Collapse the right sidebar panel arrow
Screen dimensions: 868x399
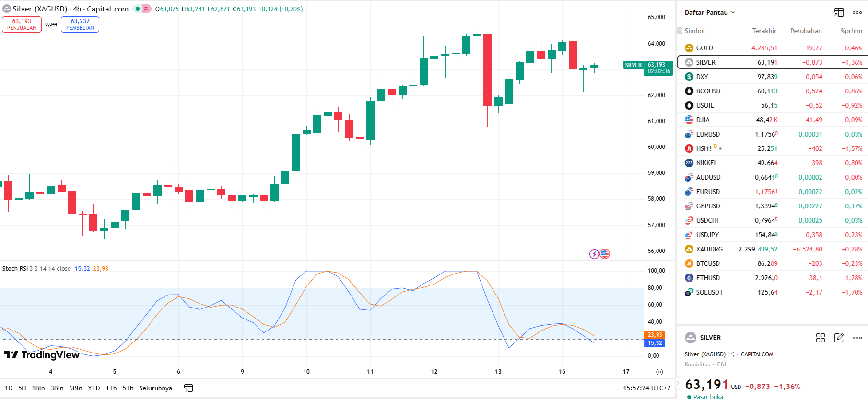pyautogui.click(x=678, y=383)
